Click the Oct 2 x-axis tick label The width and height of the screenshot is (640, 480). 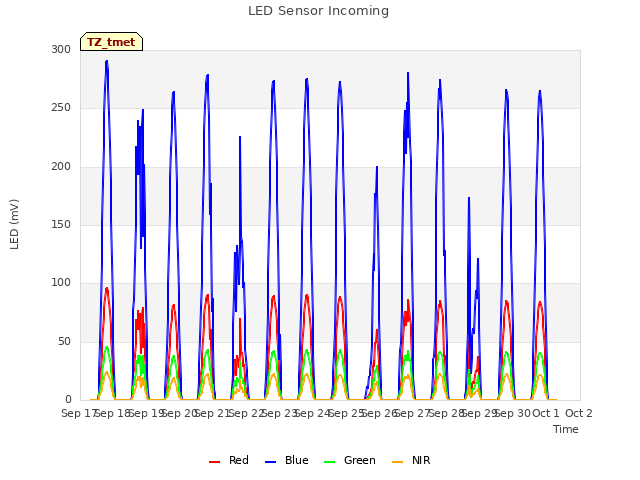click(x=579, y=413)
